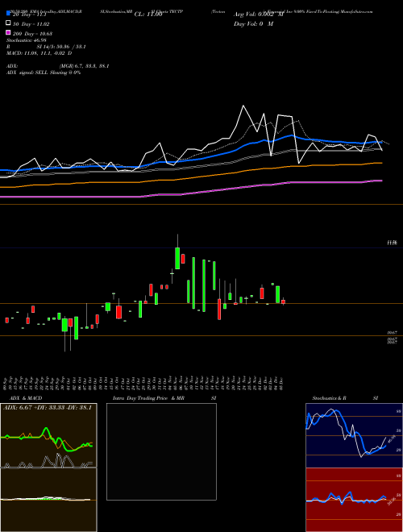
Task: Click the magenta 200 Day legend swatch
Action: click(x=8, y=32)
